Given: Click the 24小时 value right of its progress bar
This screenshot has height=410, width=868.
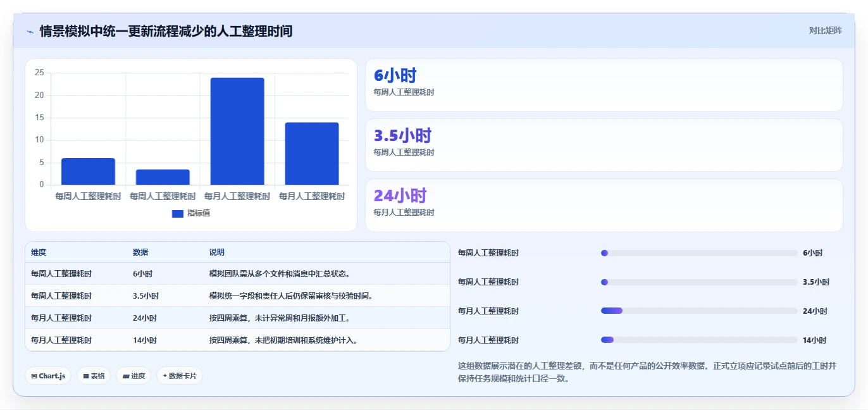Looking at the screenshot, I should (815, 311).
